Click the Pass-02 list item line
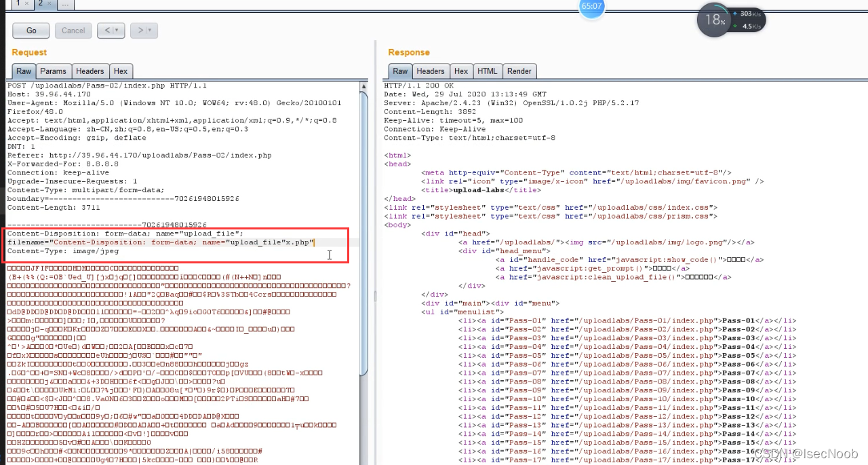Viewport: 868px width, 465px height. tap(627, 329)
